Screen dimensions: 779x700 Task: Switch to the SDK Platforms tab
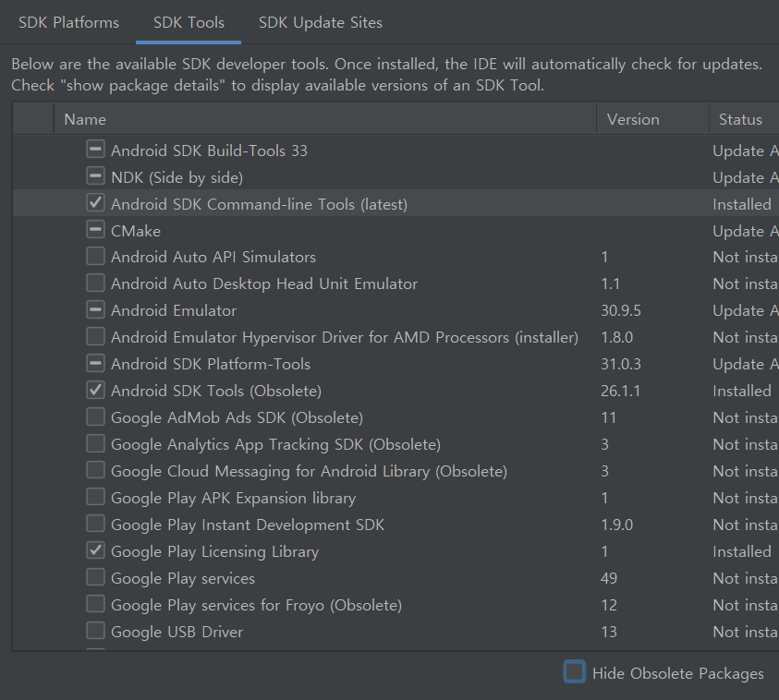click(68, 23)
